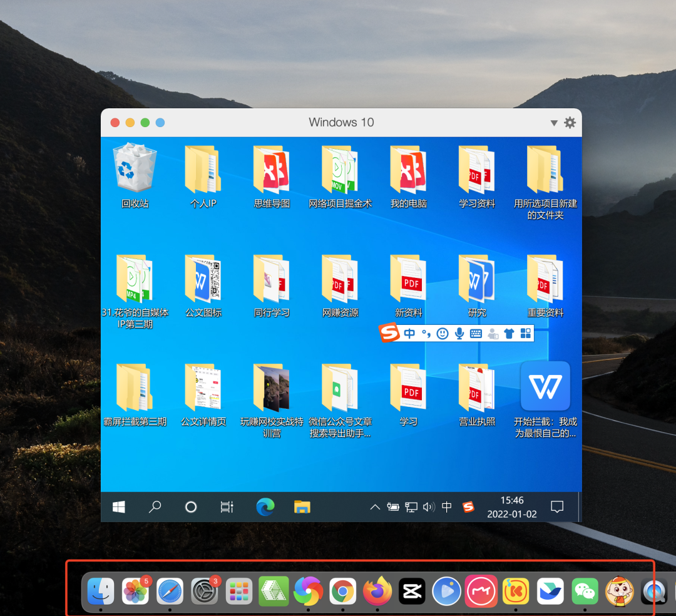Image resolution: width=676 pixels, height=616 pixels.
Task: Open the 思维导图 folder
Action: (272, 176)
